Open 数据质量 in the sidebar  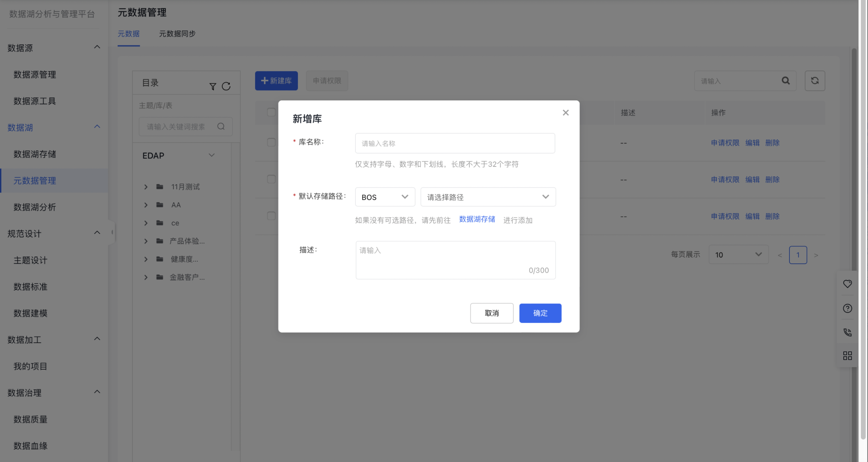pyautogui.click(x=30, y=420)
